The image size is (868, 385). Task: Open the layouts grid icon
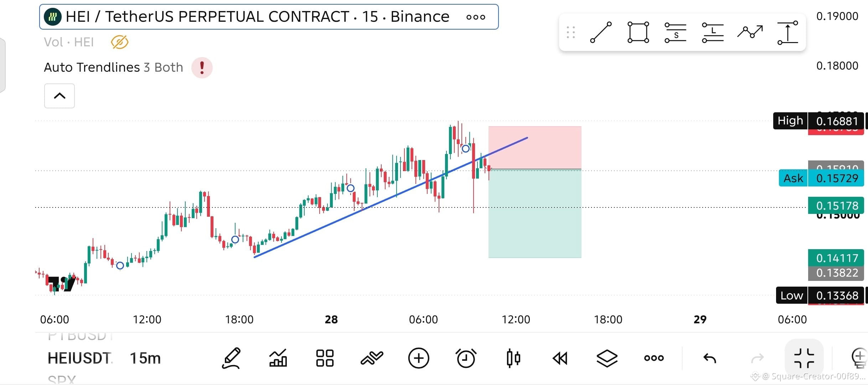(325, 358)
